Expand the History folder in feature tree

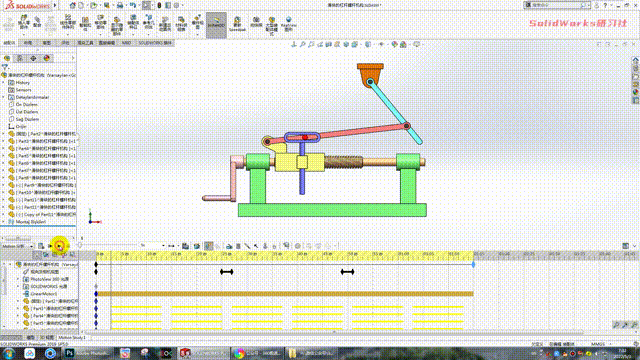4,82
